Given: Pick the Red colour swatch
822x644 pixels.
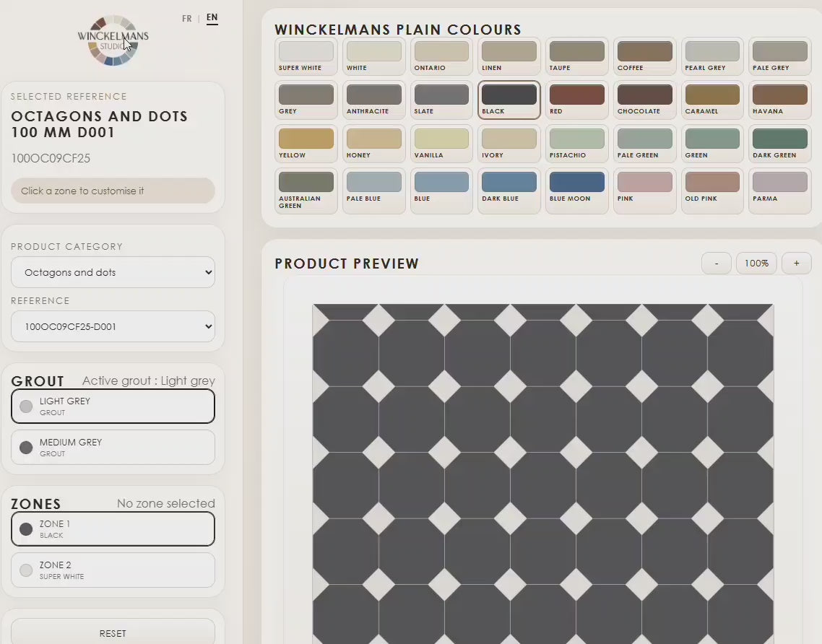Looking at the screenshot, I should [576, 100].
